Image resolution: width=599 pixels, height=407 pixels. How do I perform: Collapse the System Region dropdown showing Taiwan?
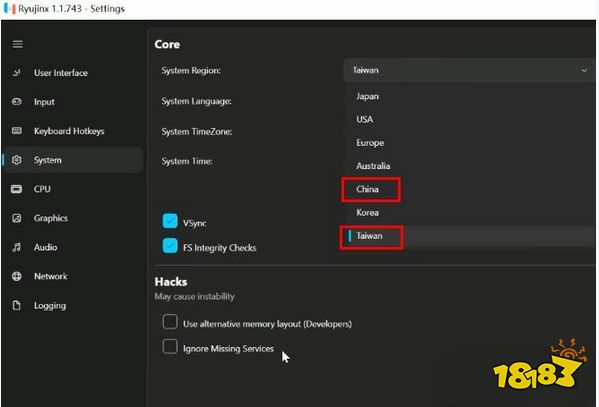click(469, 70)
